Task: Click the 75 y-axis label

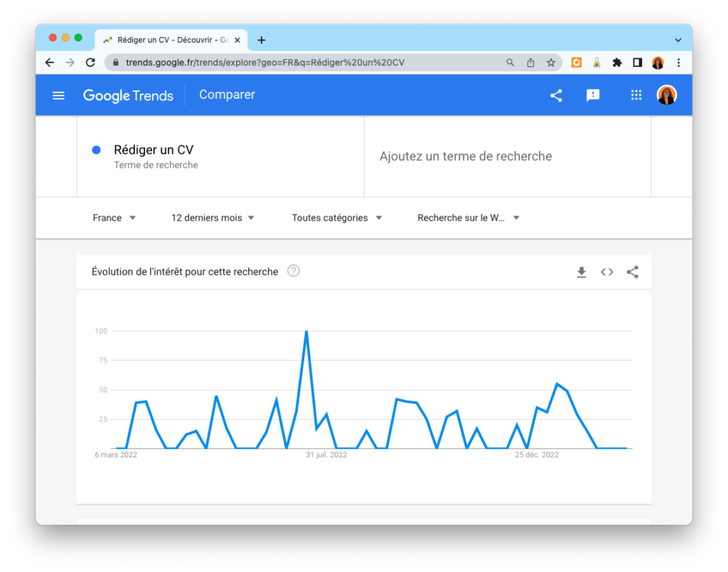Action: coord(103,361)
